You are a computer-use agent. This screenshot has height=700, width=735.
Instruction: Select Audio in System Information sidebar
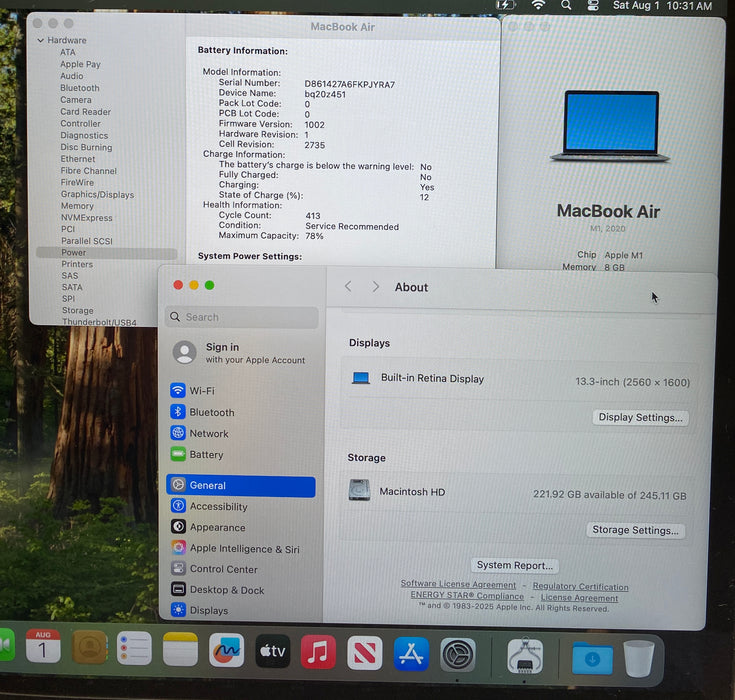tap(72, 76)
